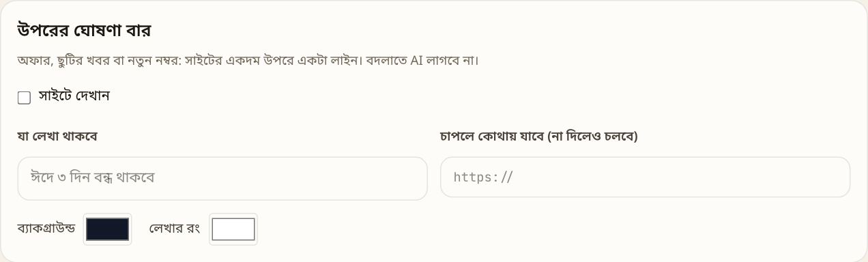
Task: Enable the সাইটে দেখান checkbox
Action: [24, 98]
